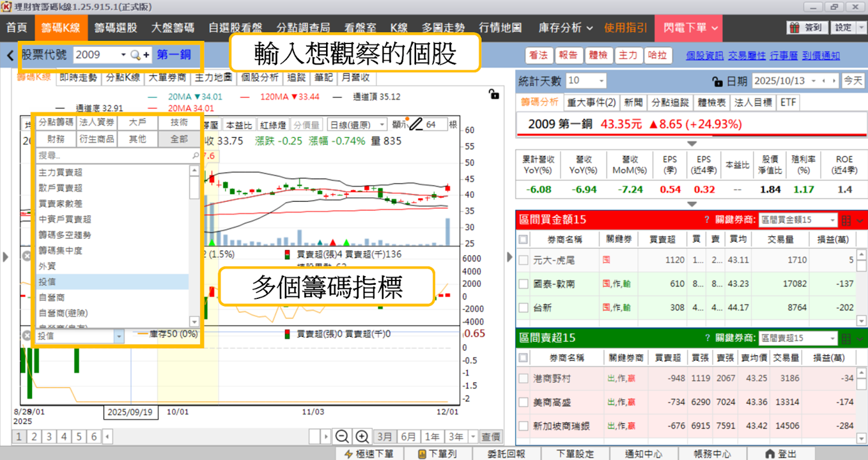Open the 籌碼選股 menu item
This screenshot has width=868, height=460.
[x=116, y=28]
